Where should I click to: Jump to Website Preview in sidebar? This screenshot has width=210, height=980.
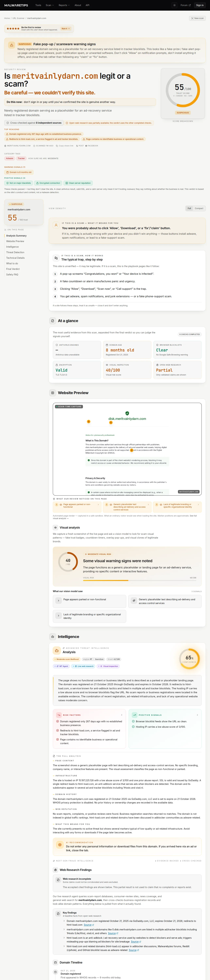point(15,241)
